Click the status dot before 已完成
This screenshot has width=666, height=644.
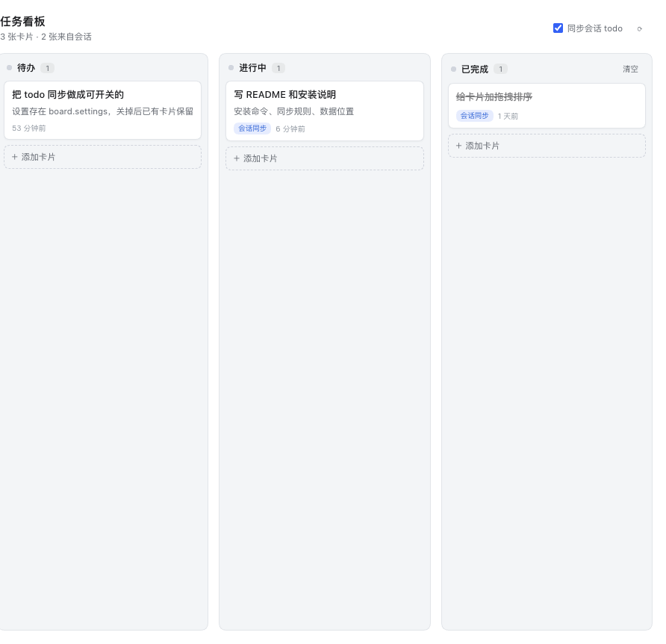pos(454,69)
